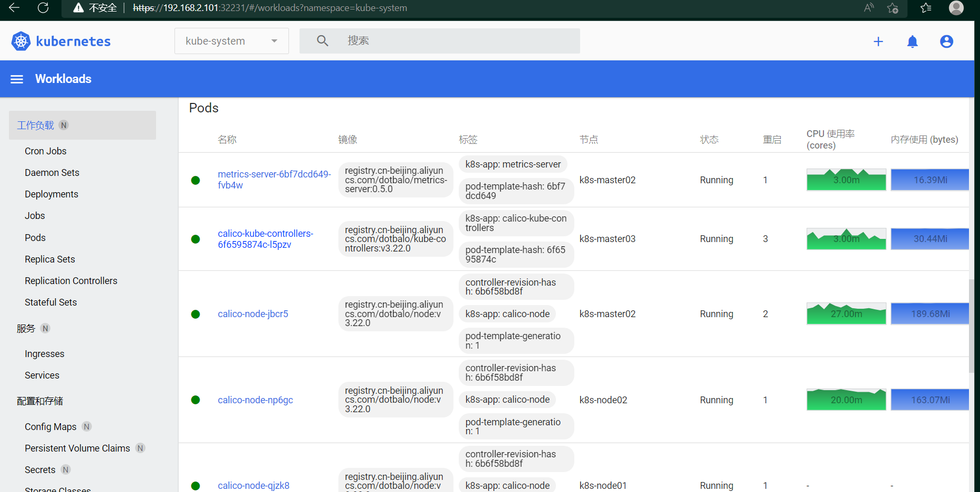Open Daemon Sets in the sidebar
Screen dimensions: 980x492
pyautogui.click(x=52, y=173)
